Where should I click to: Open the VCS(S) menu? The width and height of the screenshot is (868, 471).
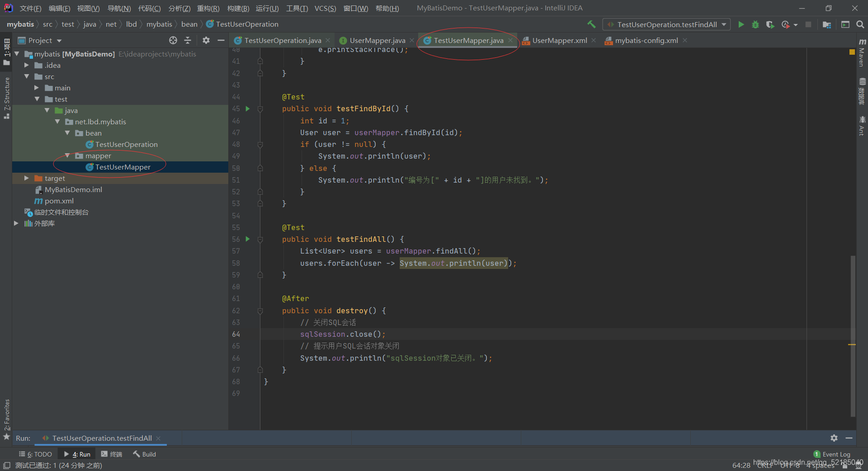[325, 9]
